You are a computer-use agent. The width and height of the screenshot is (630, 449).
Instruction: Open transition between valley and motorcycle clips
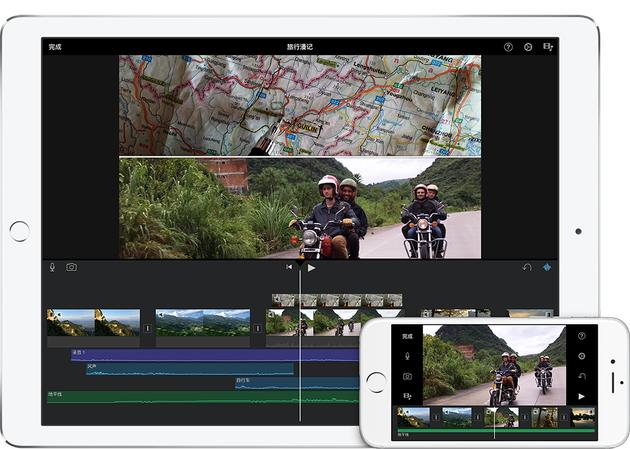[258, 328]
